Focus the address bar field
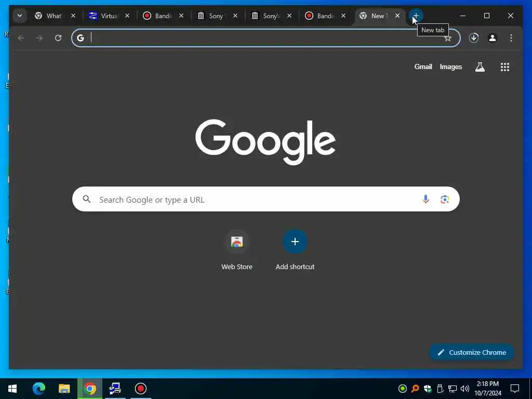 pos(265,38)
